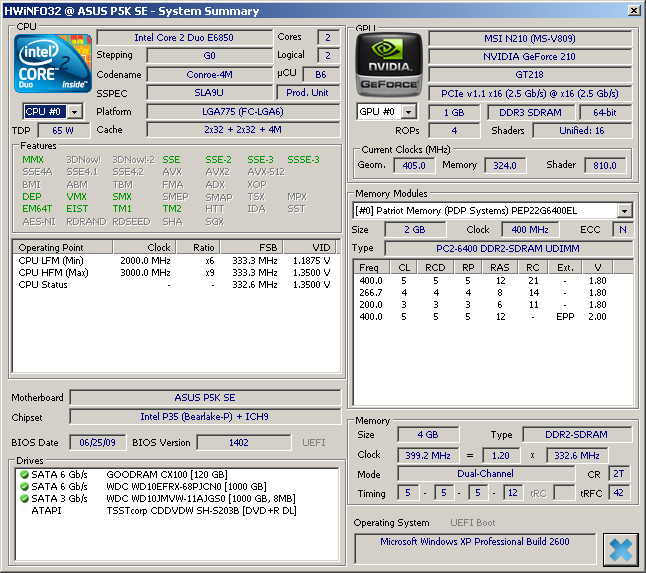Click the PCIe v1.1 x16 bus field
Viewport: 646px width, 573px height.
(530, 94)
